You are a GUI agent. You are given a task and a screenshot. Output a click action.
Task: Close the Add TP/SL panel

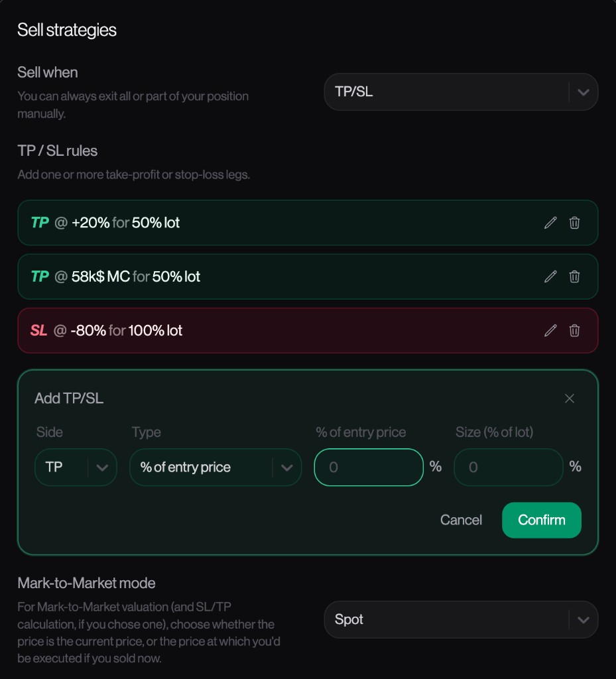coord(569,399)
